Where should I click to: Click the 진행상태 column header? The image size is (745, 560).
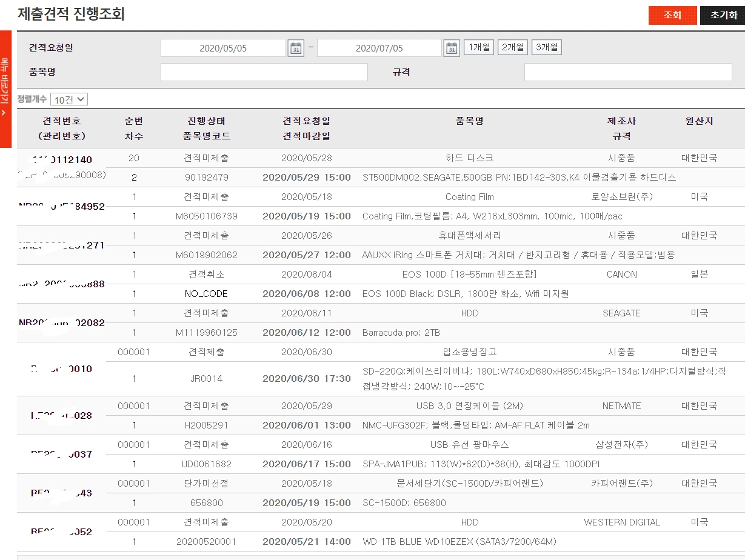pos(206,121)
